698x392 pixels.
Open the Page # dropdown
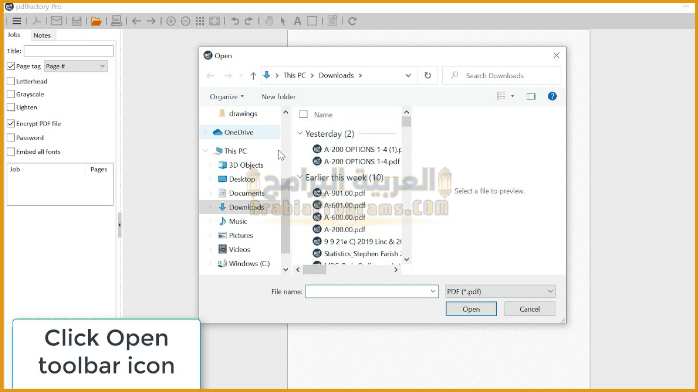76,66
